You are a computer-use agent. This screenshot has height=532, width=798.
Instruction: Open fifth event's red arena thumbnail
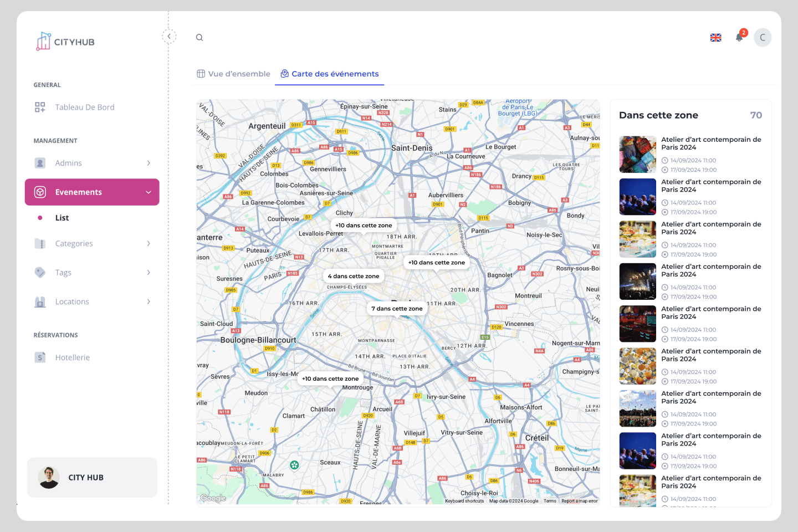[638, 324]
